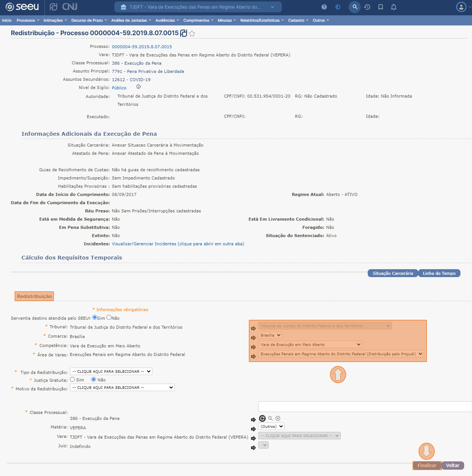Image resolution: width=472 pixels, height=476 pixels.
Task: Open the Decurso de Prazo menu
Action: point(89,20)
